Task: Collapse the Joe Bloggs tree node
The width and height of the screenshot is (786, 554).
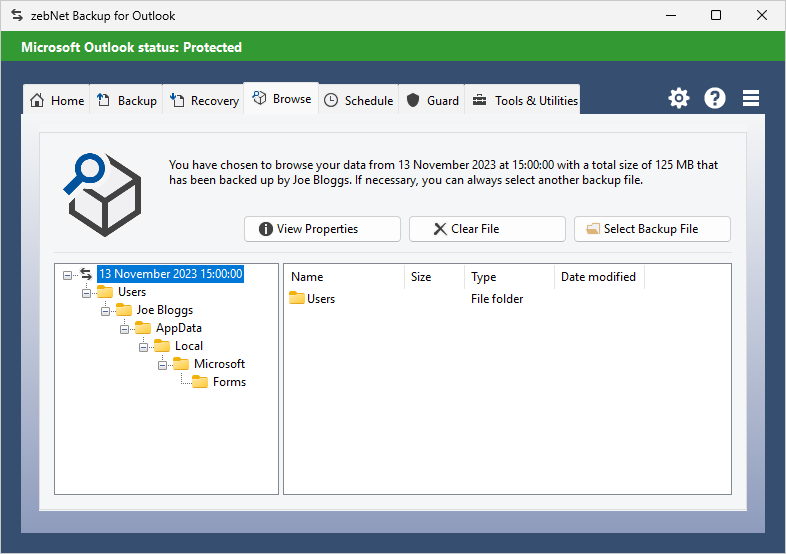Action: point(106,310)
